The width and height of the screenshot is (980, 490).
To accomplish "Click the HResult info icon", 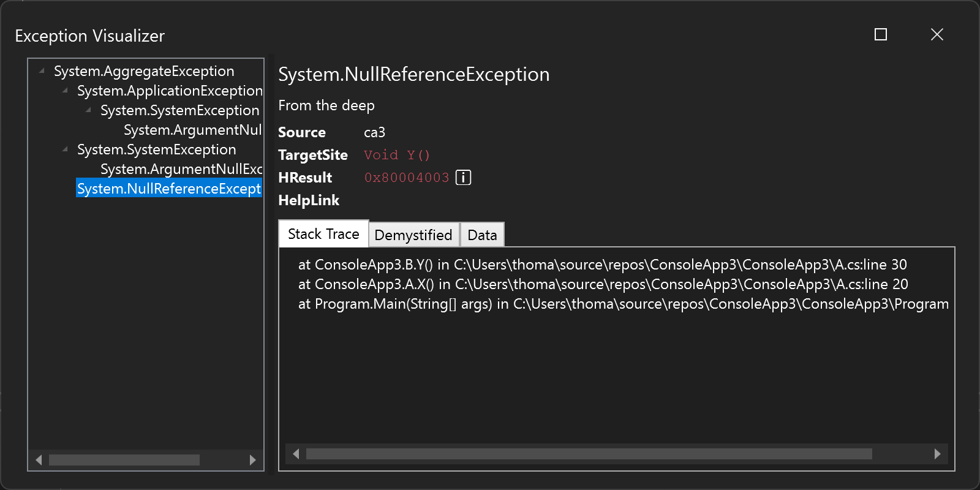I will click(x=464, y=178).
